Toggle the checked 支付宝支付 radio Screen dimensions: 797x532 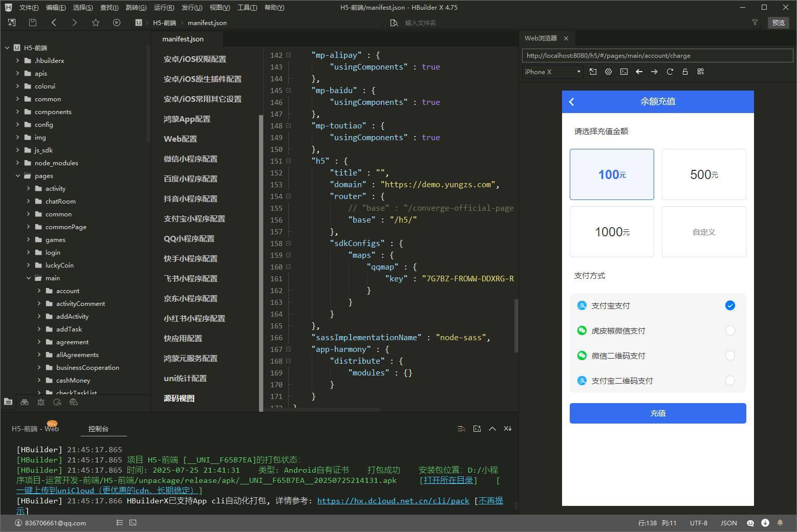pos(730,305)
